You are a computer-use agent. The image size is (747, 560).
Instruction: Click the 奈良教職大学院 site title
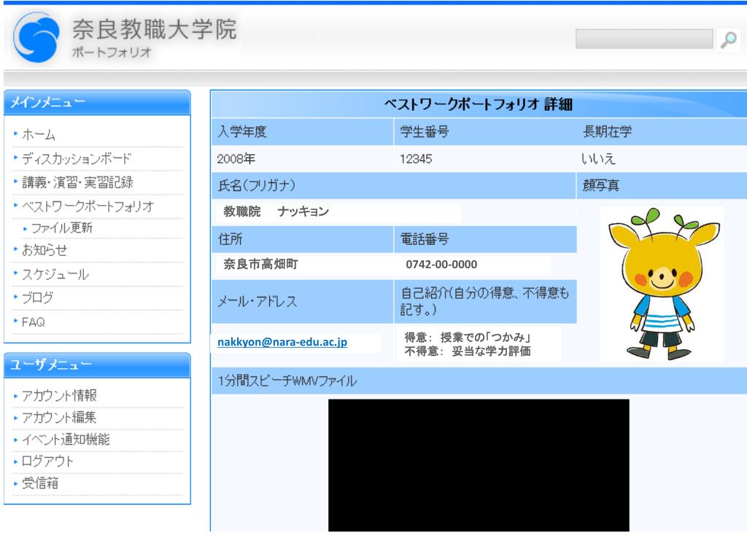coord(154,29)
